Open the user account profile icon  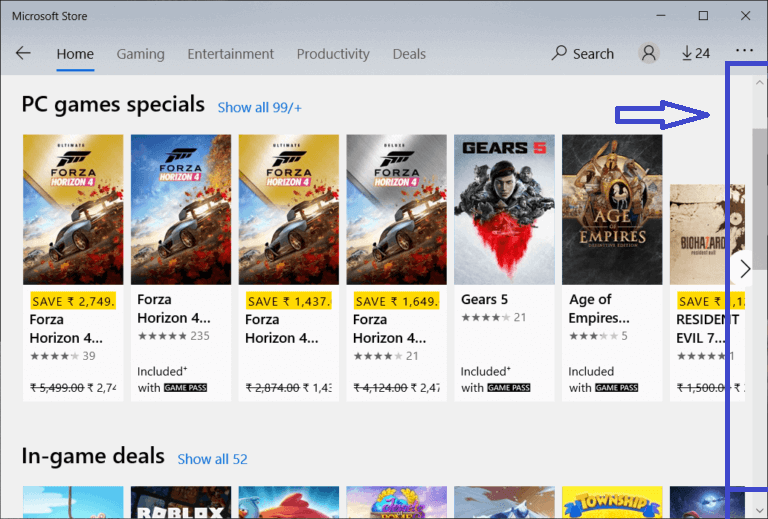[x=648, y=53]
